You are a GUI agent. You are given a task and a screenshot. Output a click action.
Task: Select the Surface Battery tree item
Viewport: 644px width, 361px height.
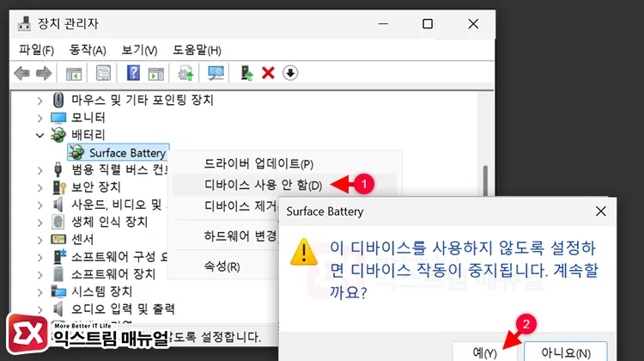(x=118, y=152)
